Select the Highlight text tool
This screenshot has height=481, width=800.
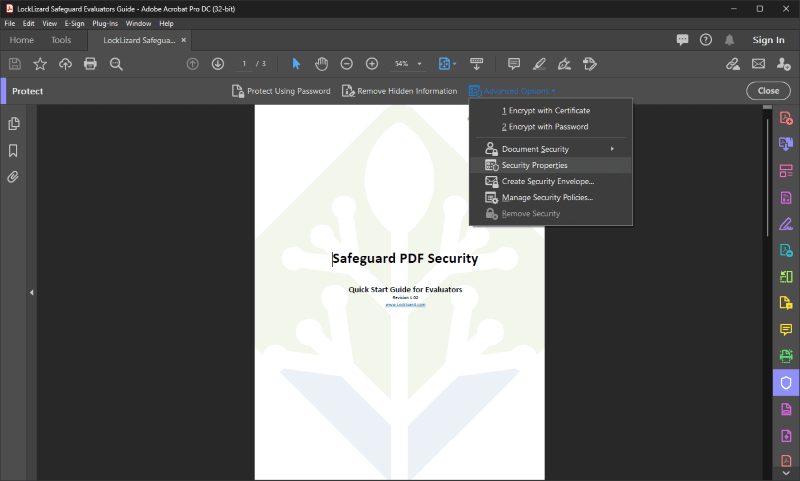[x=539, y=64]
